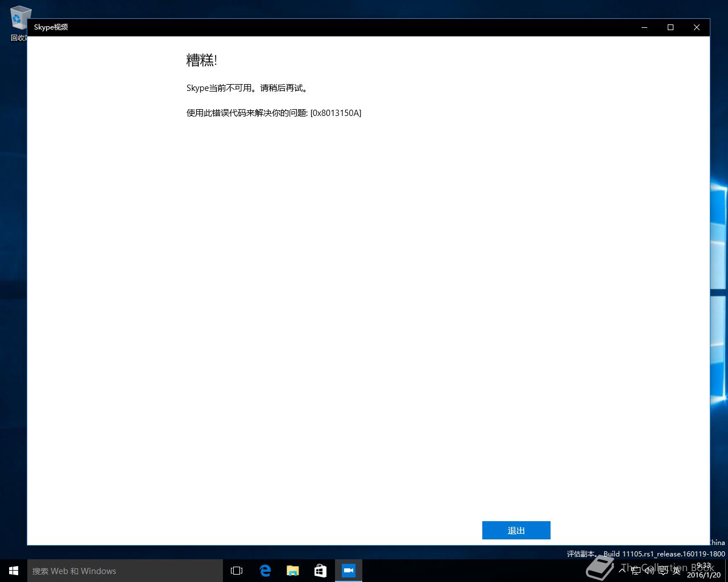Open the Action Center notifications icon
This screenshot has width=728, height=582.
(x=663, y=571)
